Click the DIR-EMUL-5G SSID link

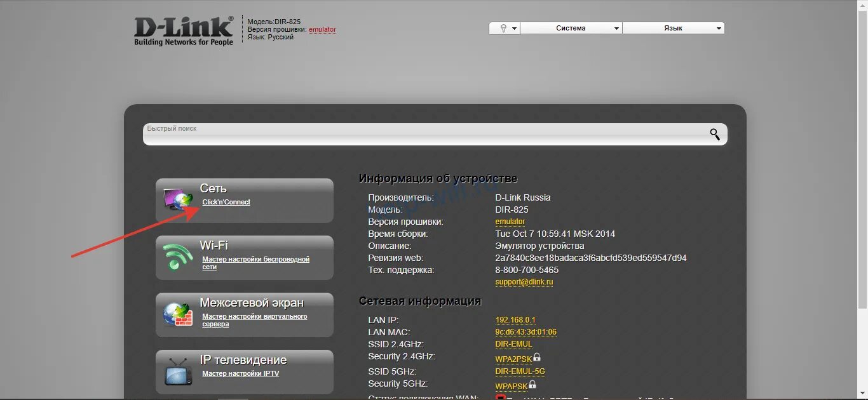click(x=520, y=371)
